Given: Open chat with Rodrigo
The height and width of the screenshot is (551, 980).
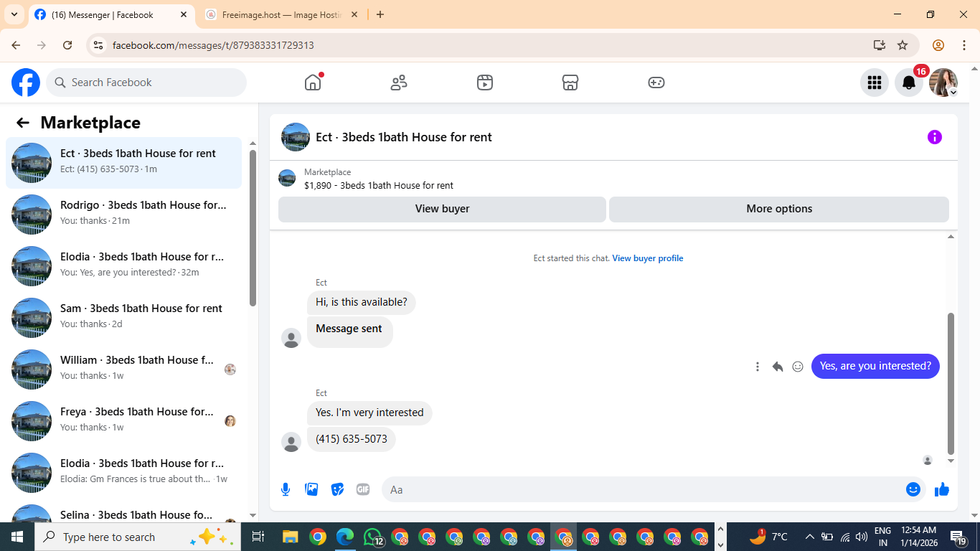Looking at the screenshot, I should tap(123, 215).
